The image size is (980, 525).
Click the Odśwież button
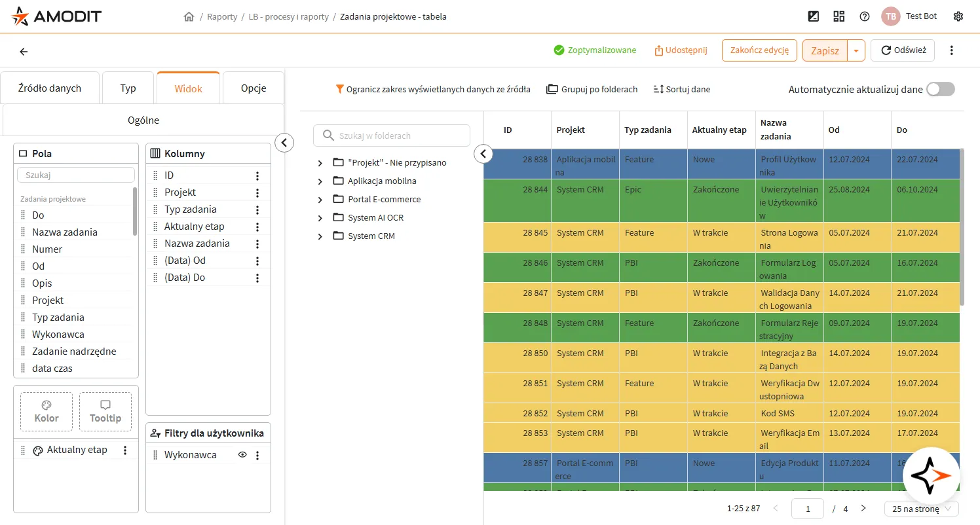tap(903, 50)
